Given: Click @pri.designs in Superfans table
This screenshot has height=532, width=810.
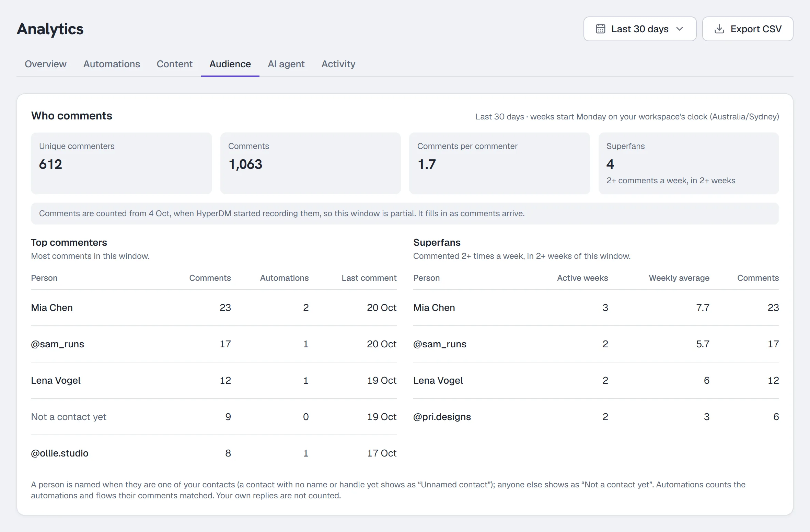Looking at the screenshot, I should pyautogui.click(x=442, y=417).
